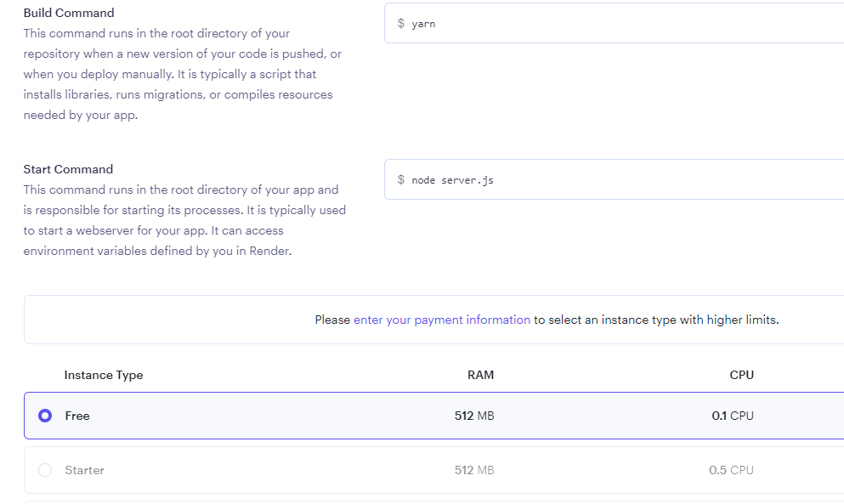Click the Start Command description paragraph
This screenshot has width=844, height=504.
coord(184,220)
